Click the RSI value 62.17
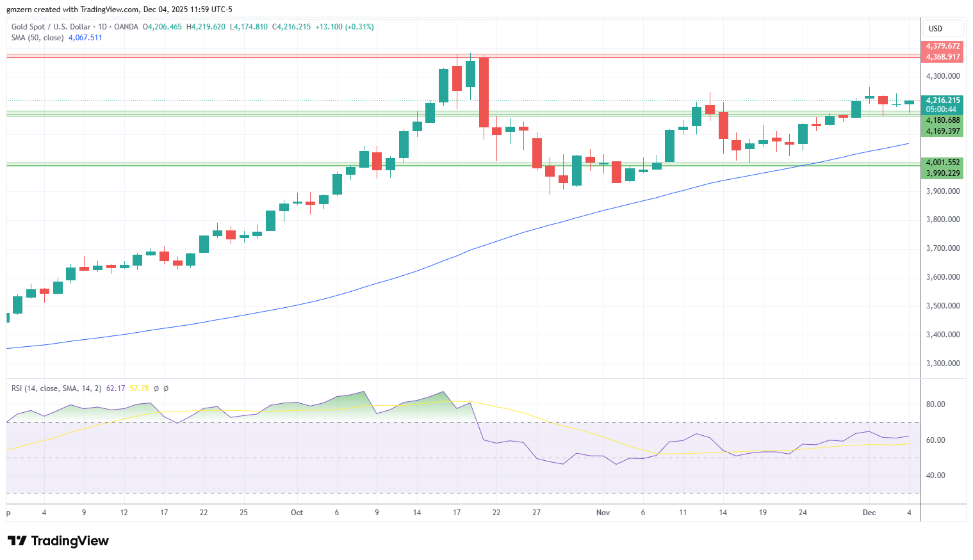This screenshot has width=973, height=560. (x=115, y=388)
